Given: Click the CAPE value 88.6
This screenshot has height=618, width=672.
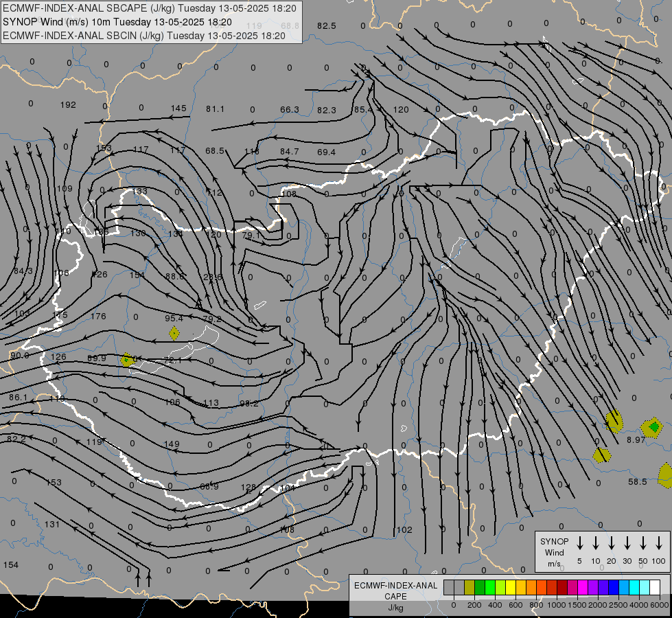Looking at the screenshot, I should coord(174,277).
